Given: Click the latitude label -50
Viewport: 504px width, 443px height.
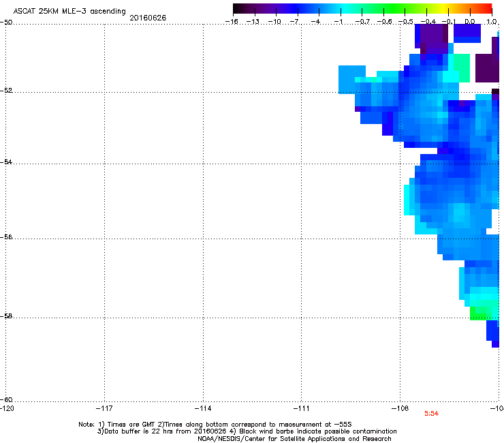Looking at the screenshot, I should point(6,22).
